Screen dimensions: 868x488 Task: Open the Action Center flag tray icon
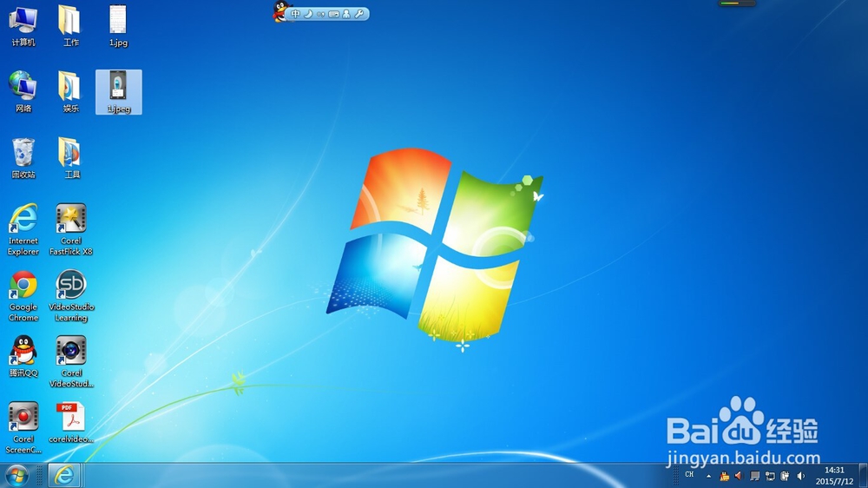coord(754,476)
